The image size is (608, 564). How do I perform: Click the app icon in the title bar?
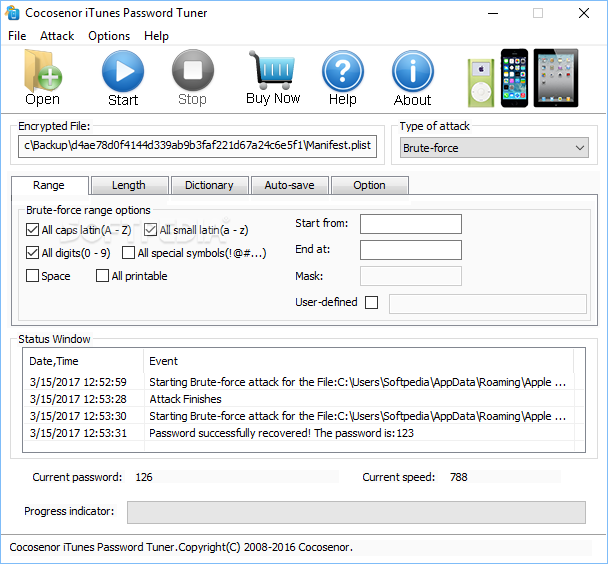[x=12, y=13]
